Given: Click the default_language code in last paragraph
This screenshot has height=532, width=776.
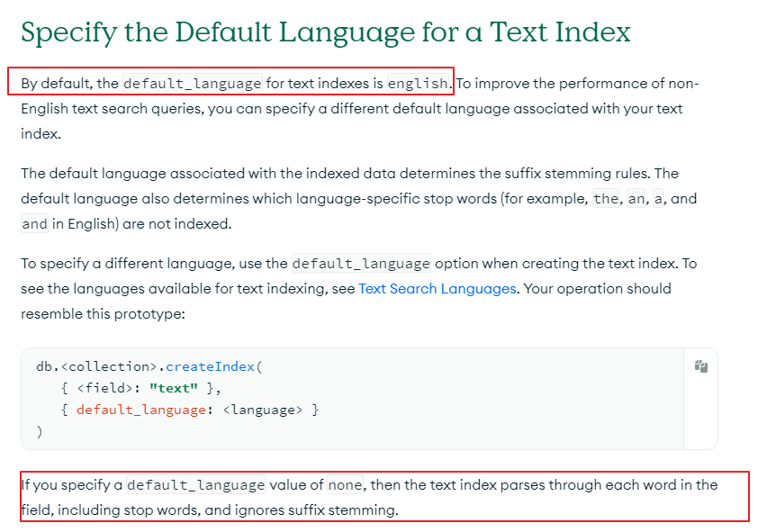Looking at the screenshot, I should pos(196,484).
